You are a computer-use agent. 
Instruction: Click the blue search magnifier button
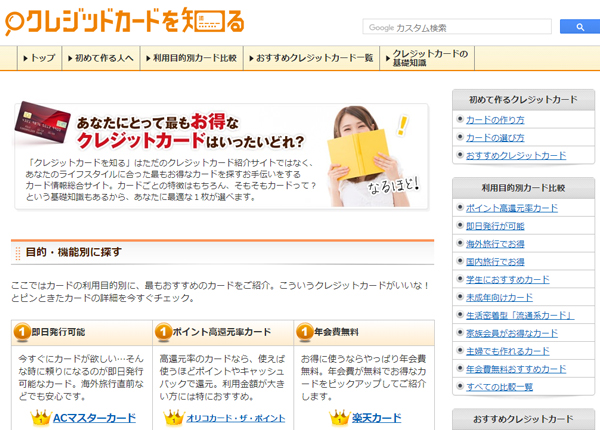pyautogui.click(x=579, y=27)
